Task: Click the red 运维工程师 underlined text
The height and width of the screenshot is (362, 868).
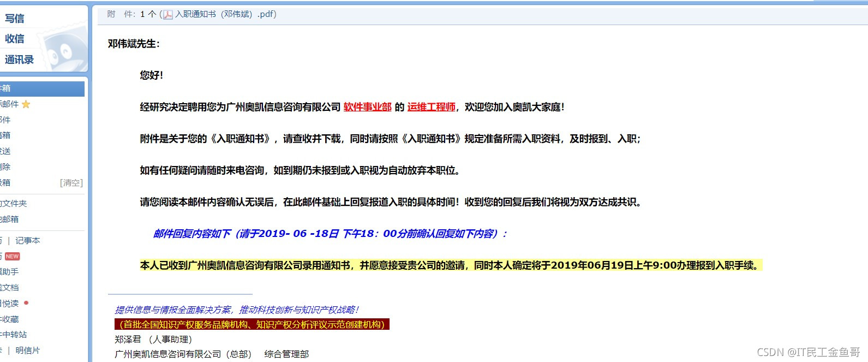Action: [x=432, y=107]
